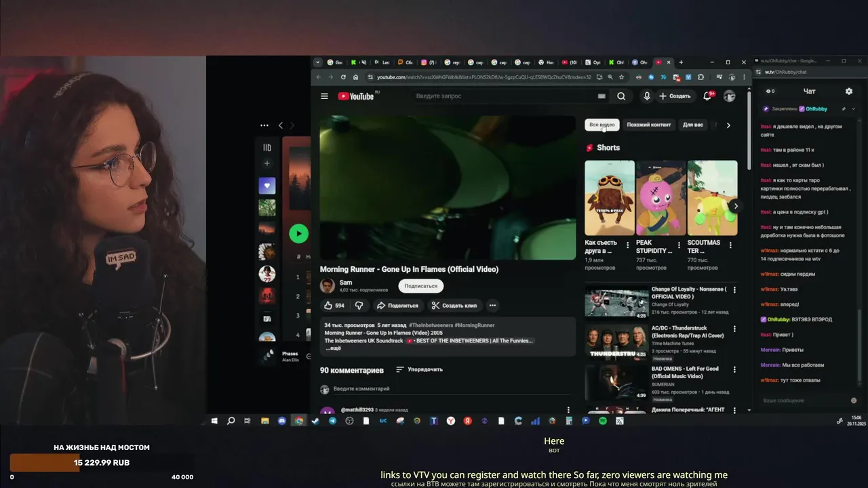Open the PEAK STUPIDITY Short thumbnail
The width and height of the screenshot is (868, 488).
[661, 198]
